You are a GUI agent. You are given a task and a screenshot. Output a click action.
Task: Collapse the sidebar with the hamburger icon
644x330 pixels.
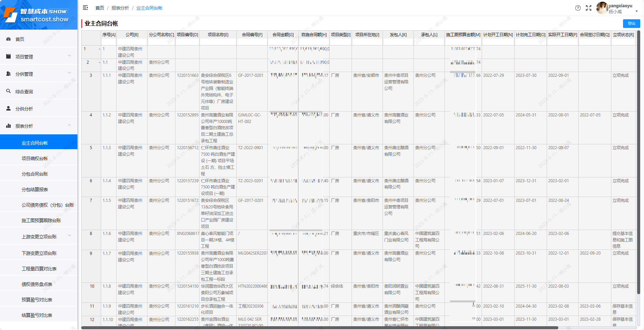[85, 8]
